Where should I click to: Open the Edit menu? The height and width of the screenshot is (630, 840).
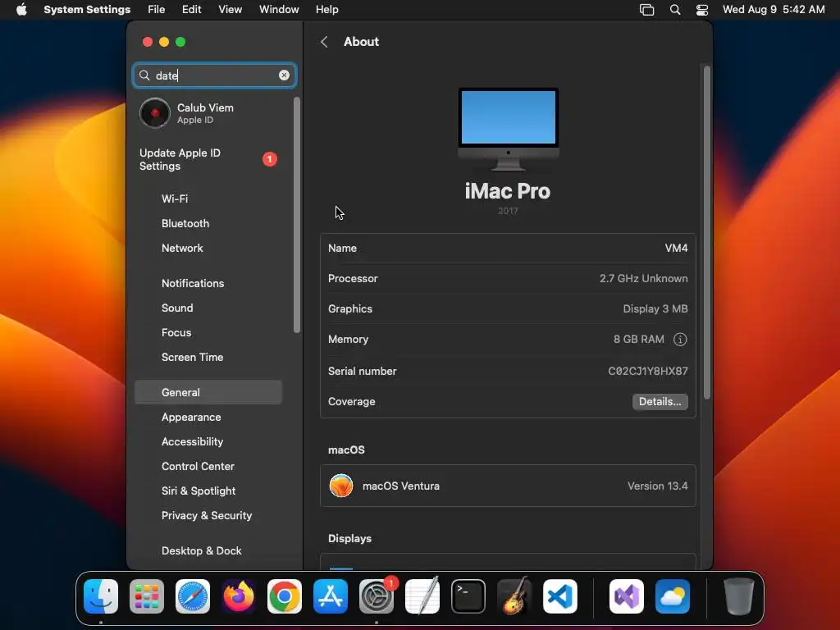(191, 10)
